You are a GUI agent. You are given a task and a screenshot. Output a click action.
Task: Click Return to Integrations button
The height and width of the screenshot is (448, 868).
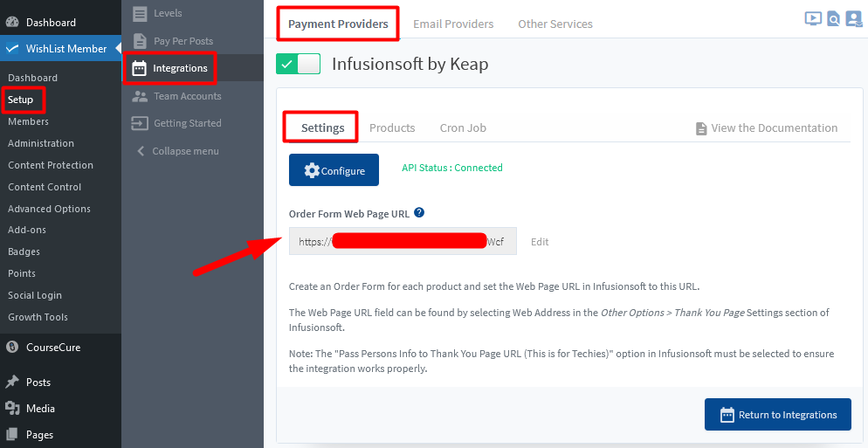(x=778, y=414)
